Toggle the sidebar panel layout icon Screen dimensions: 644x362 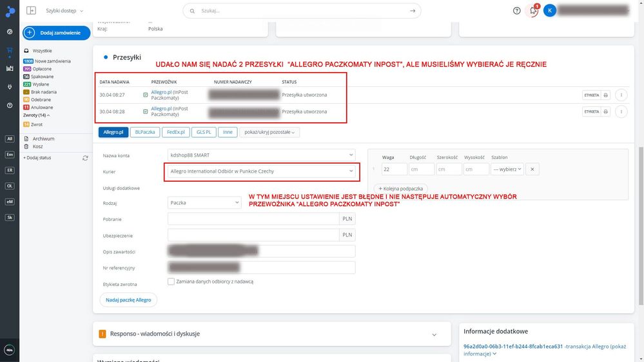point(31,11)
